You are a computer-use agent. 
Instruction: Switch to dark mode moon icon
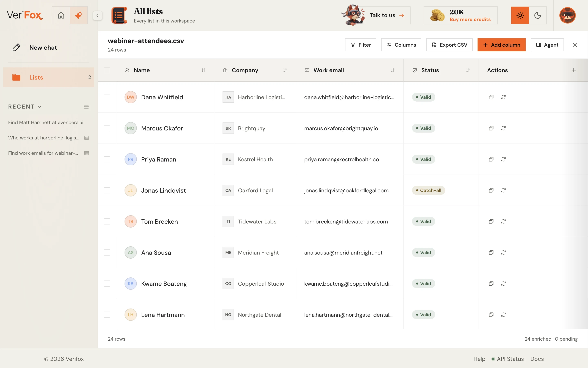tap(537, 15)
